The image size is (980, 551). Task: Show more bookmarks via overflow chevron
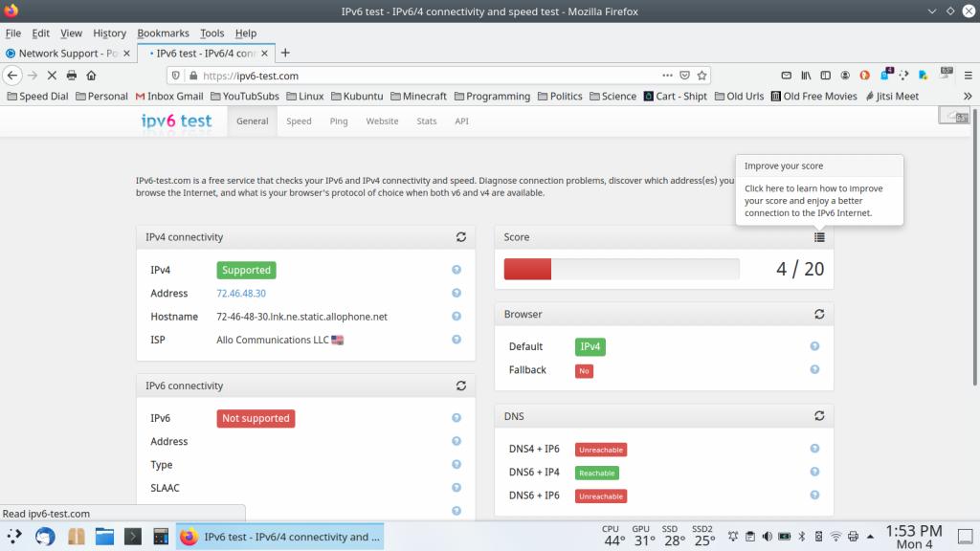[x=967, y=97]
